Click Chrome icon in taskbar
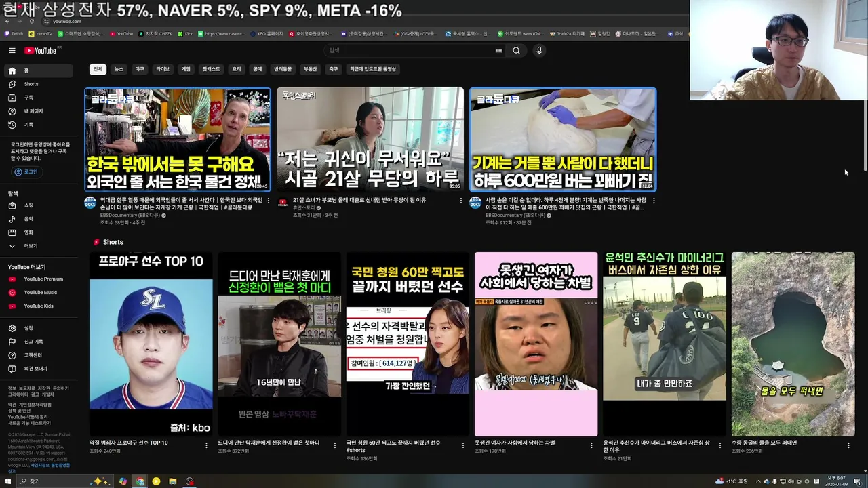Image resolution: width=868 pixels, height=488 pixels. click(x=140, y=481)
